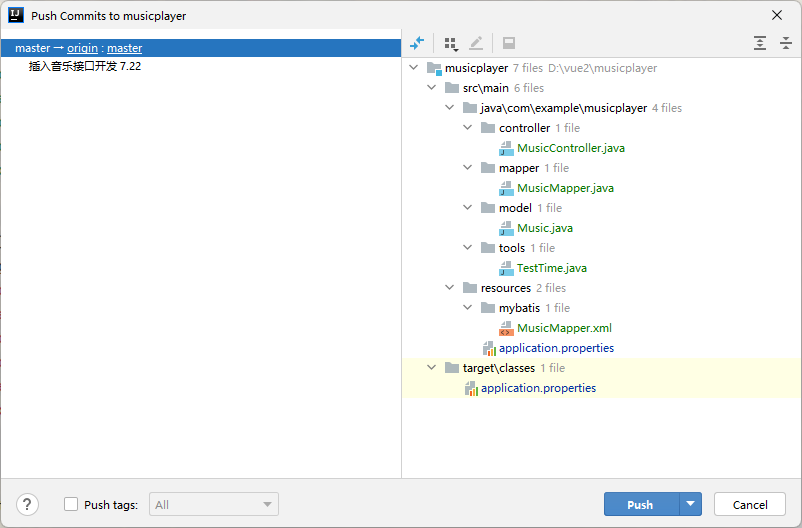The width and height of the screenshot is (802, 528).
Task: Collapse the java\com\example\musicplayer node
Action: point(450,107)
